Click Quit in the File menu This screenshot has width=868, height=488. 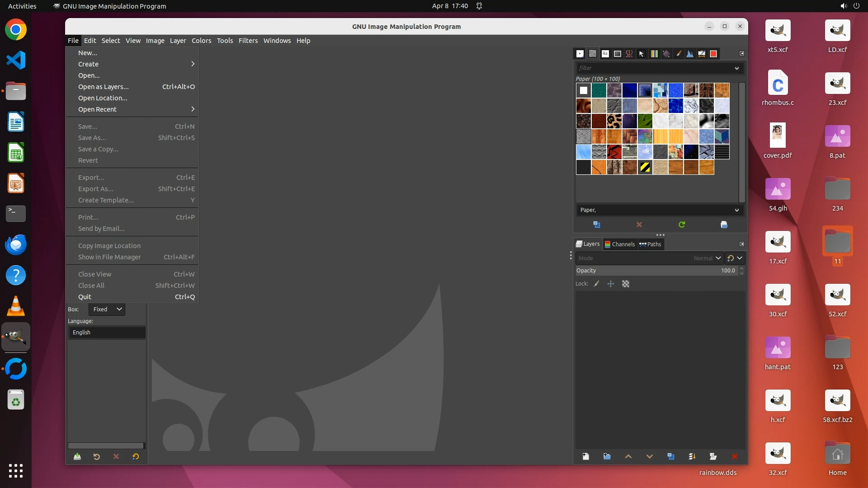(x=85, y=297)
